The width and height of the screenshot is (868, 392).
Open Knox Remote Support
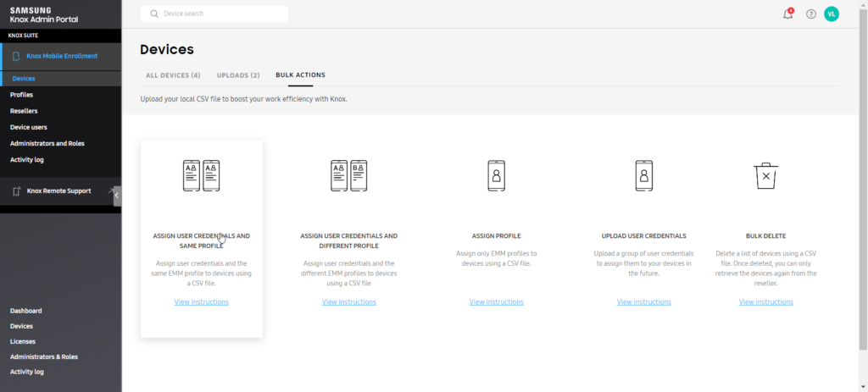61,191
